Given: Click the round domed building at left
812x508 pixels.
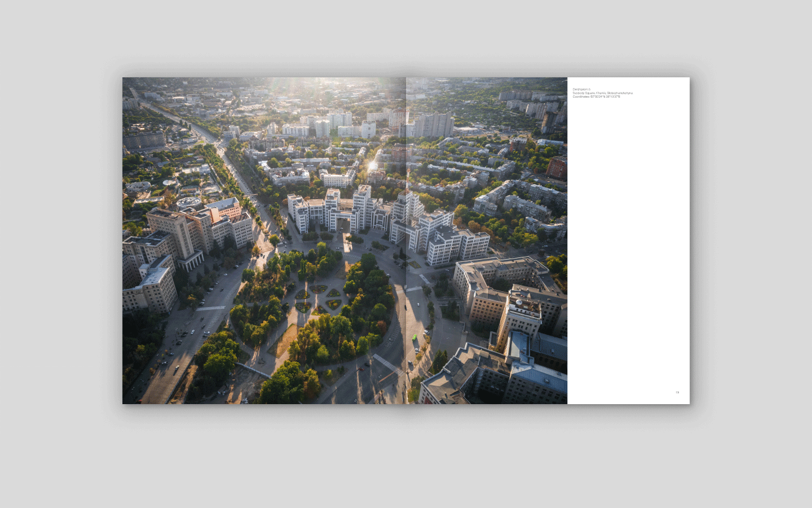Looking at the screenshot, I should click(x=188, y=202).
